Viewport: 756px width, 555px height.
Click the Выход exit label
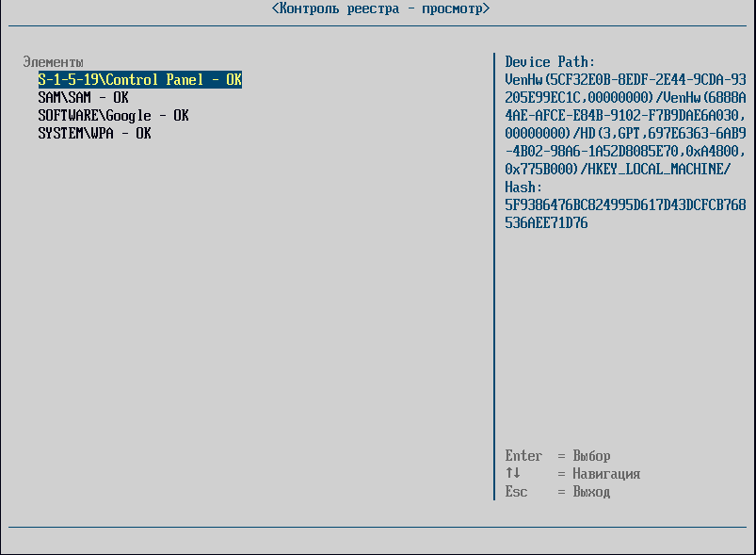pyautogui.click(x=591, y=492)
